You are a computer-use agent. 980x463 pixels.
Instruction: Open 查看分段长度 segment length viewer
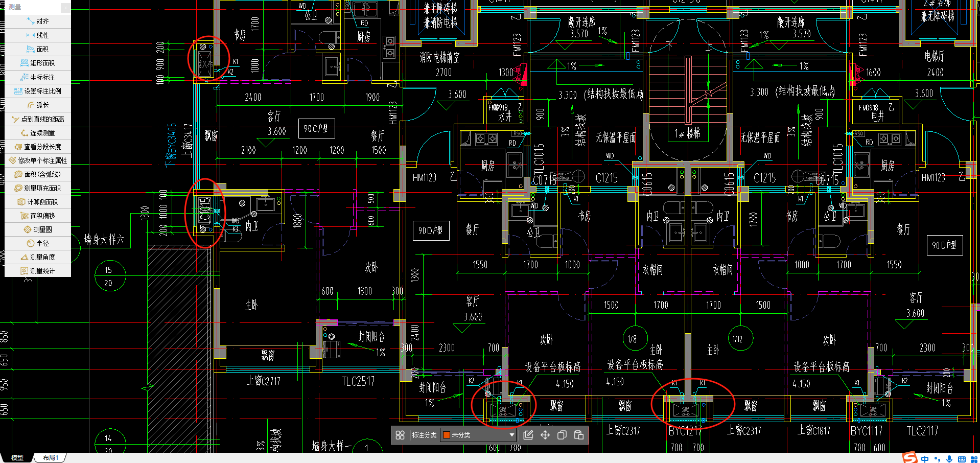(x=38, y=147)
